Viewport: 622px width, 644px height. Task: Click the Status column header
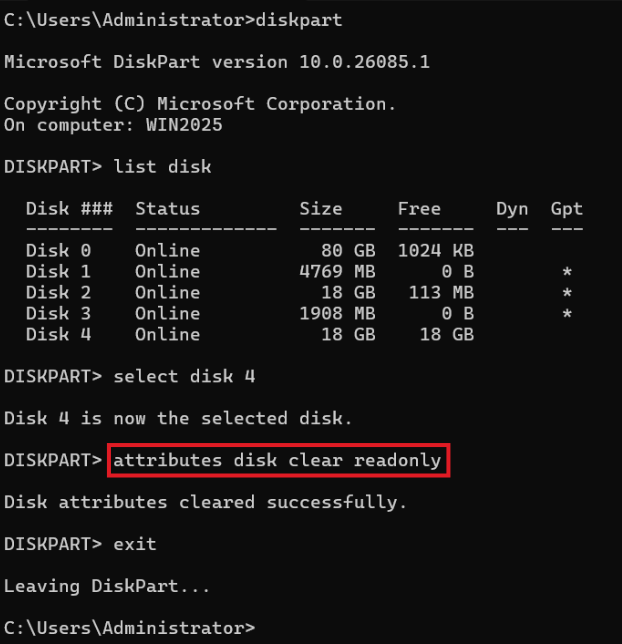pyautogui.click(x=168, y=209)
